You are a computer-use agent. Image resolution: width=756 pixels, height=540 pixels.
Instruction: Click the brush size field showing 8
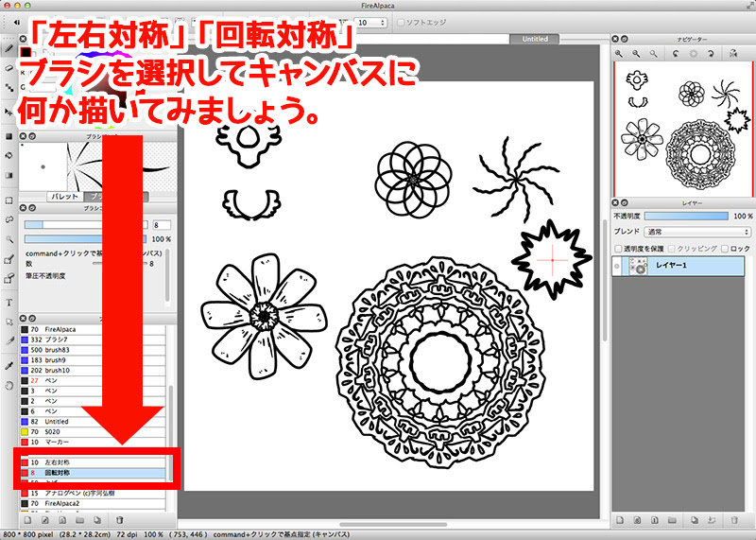pyautogui.click(x=162, y=225)
